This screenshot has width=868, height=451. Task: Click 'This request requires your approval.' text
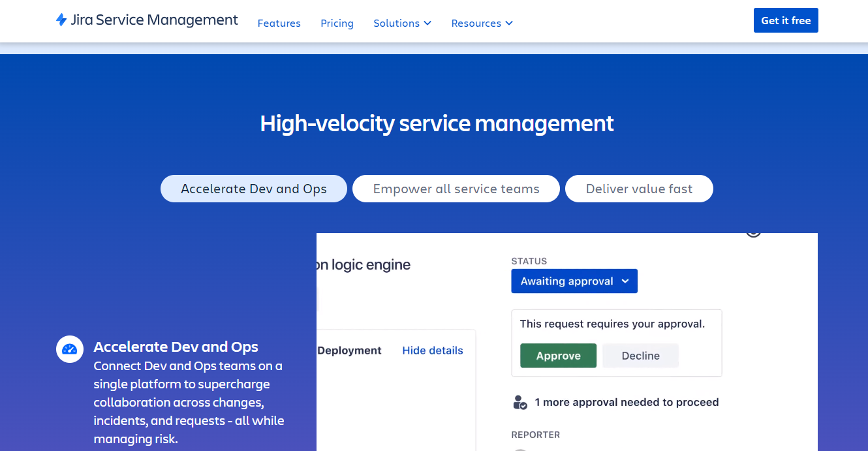point(612,324)
